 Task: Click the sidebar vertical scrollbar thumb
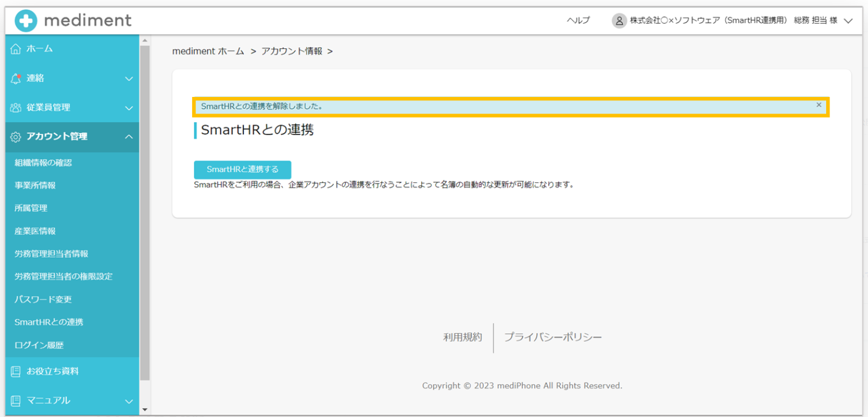click(145, 212)
